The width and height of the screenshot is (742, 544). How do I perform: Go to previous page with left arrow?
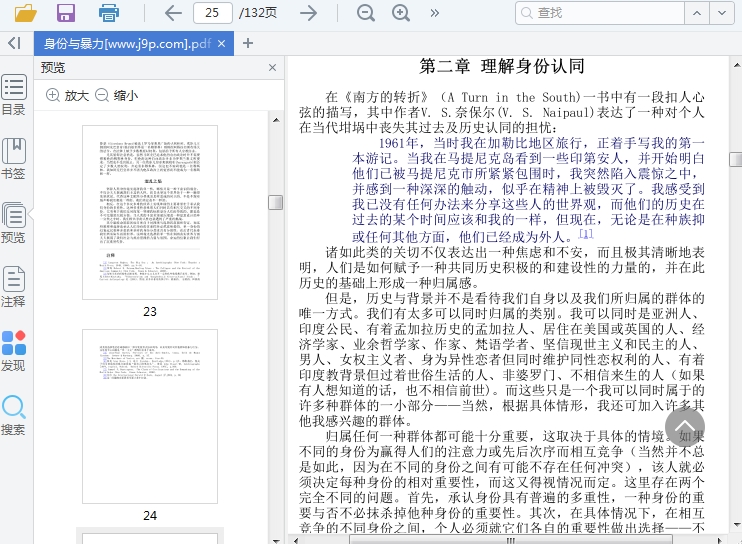point(172,13)
